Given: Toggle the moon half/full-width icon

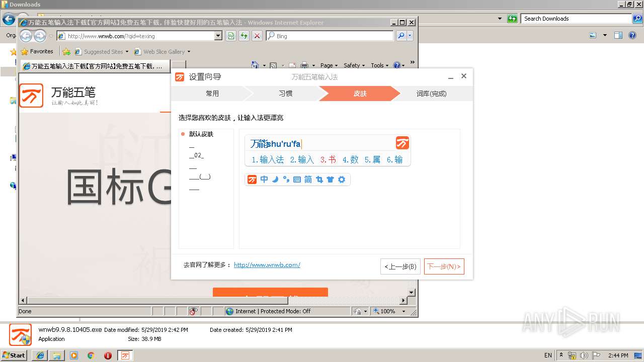Looking at the screenshot, I should point(275,179).
